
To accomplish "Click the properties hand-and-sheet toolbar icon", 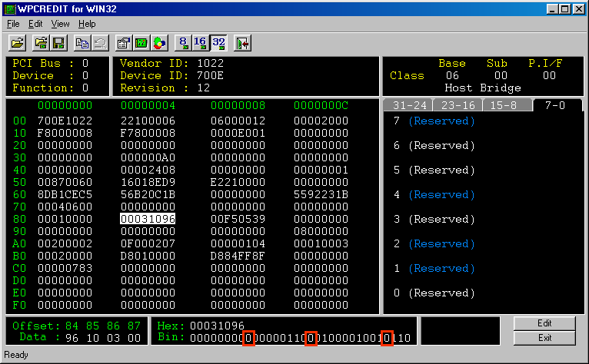I will tap(124, 43).
